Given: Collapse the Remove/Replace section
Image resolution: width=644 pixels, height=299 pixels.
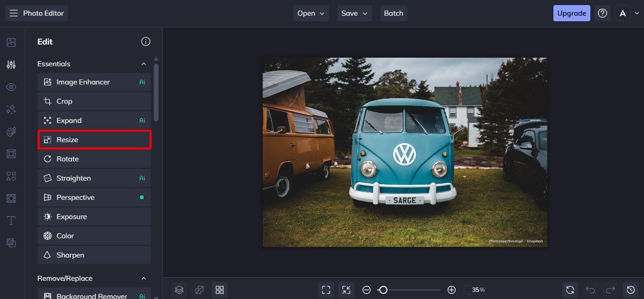Looking at the screenshot, I should [144, 278].
